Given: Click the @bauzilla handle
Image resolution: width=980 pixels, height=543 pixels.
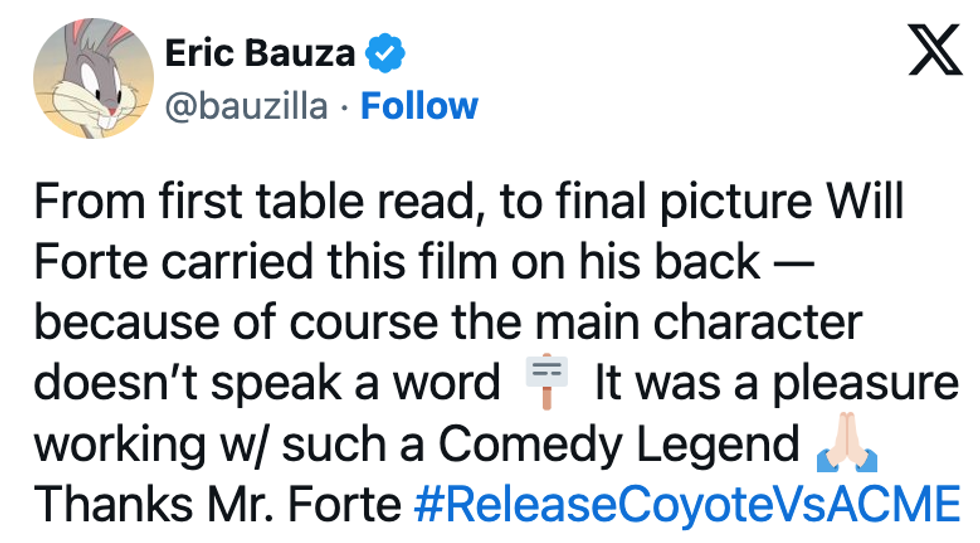Looking at the screenshot, I should pyautogui.click(x=245, y=106).
